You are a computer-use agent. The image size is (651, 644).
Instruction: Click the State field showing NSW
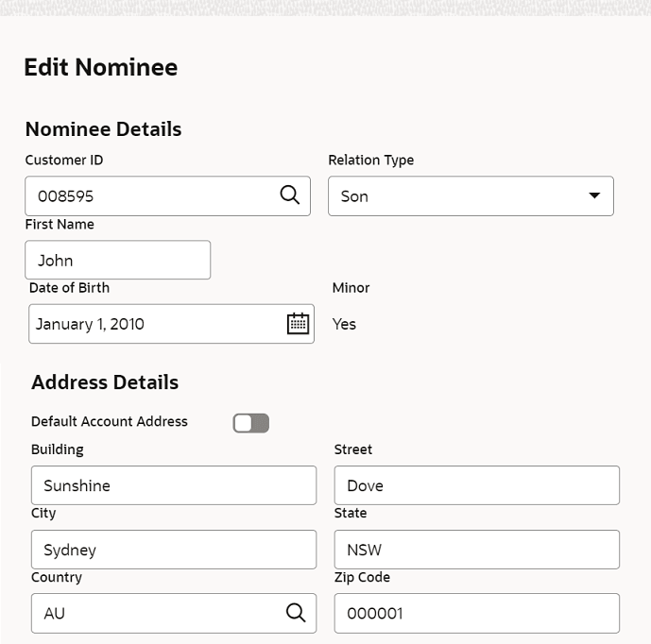pyautogui.click(x=476, y=550)
